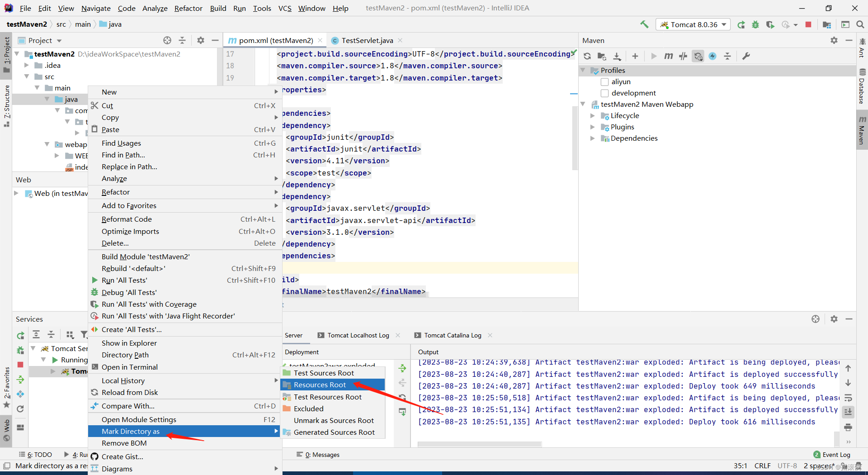Open the Ant side tool window
This screenshot has width=868, height=475.
(862, 47)
